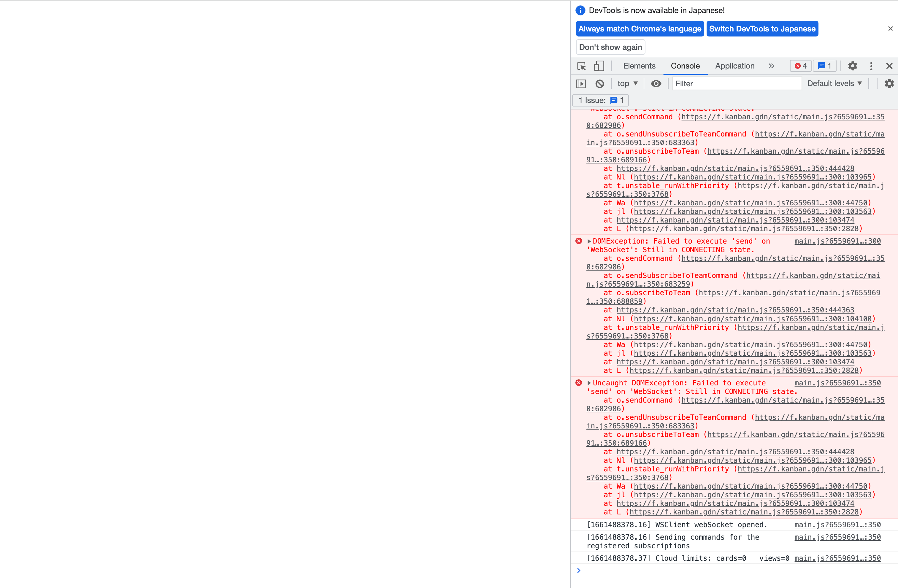The width and height of the screenshot is (898, 588).
Task: Expand the Uncaught DOMException stack trace
Action: pos(589,383)
